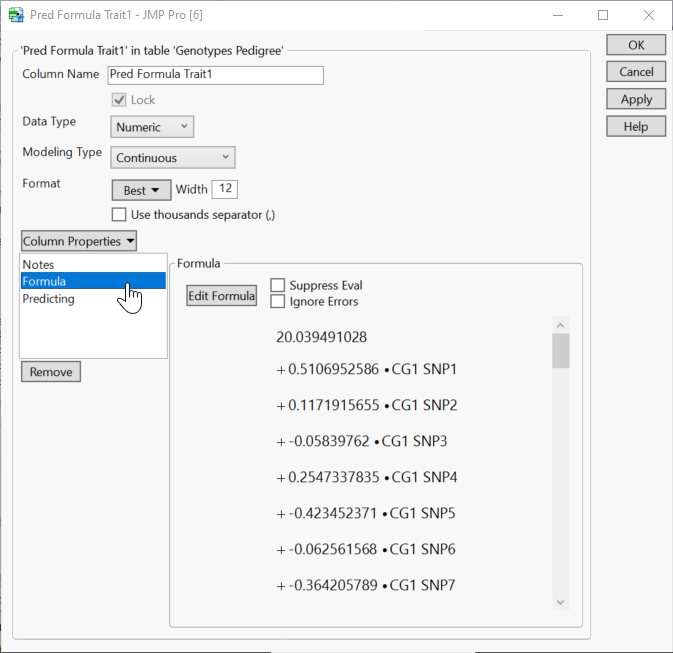The width and height of the screenshot is (673, 653).
Task: Open Help for this dialog
Action: [x=636, y=126]
